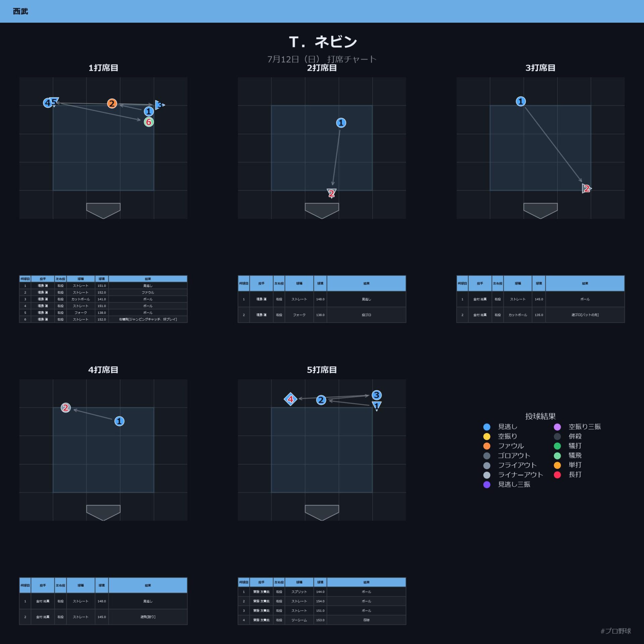This screenshot has width=644, height=644.
Task: Select blue marker 3 in at-bat 5 chart
Action: pyautogui.click(x=377, y=395)
